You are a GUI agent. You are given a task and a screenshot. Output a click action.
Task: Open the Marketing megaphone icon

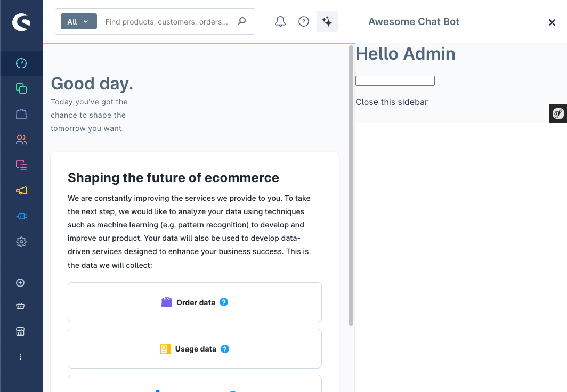[21, 191]
